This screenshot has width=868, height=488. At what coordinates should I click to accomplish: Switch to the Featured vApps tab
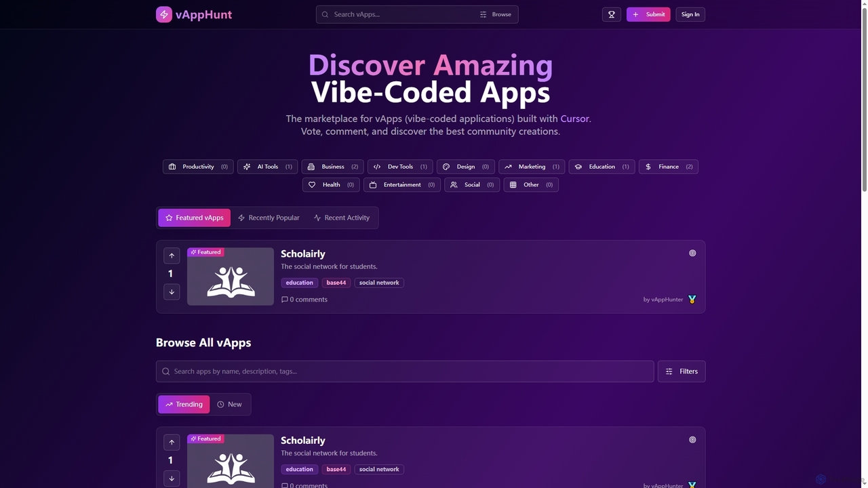click(195, 218)
